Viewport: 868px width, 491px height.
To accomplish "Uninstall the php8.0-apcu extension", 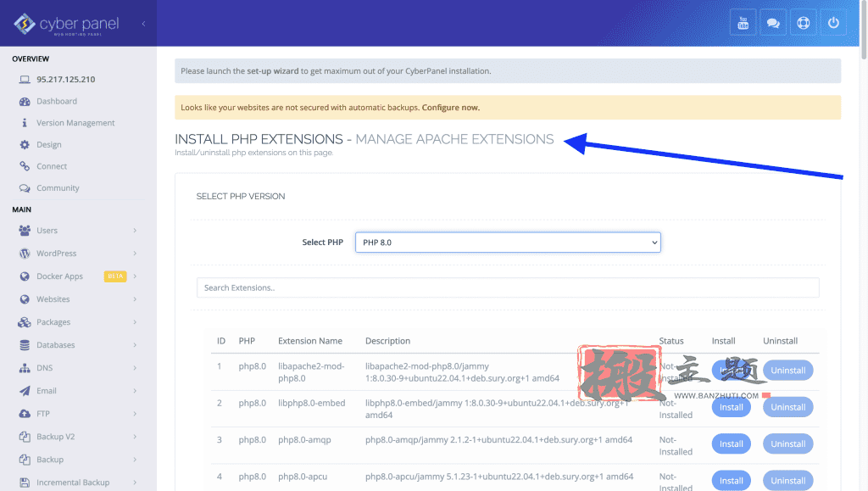I will [x=787, y=481].
